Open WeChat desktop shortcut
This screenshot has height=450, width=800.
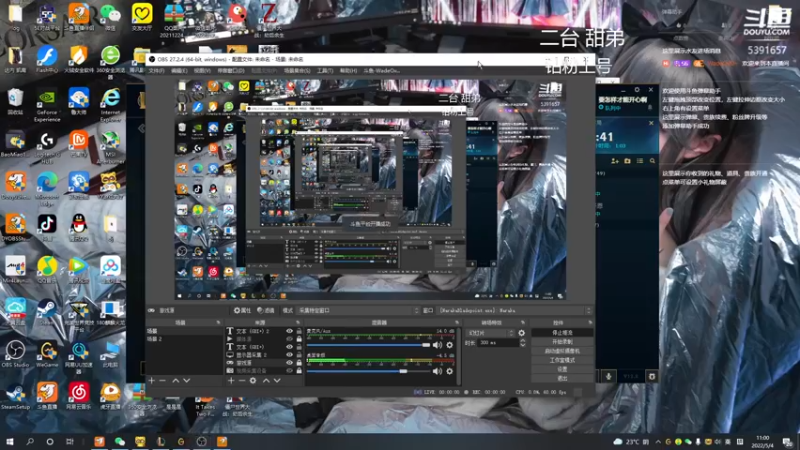110,16
